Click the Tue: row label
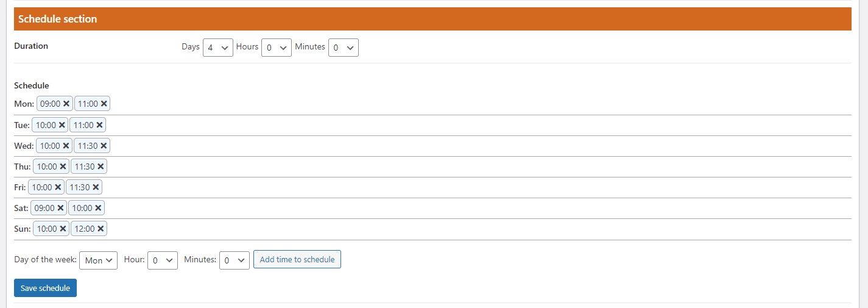Viewport: 868px width, 308px height. [x=22, y=125]
